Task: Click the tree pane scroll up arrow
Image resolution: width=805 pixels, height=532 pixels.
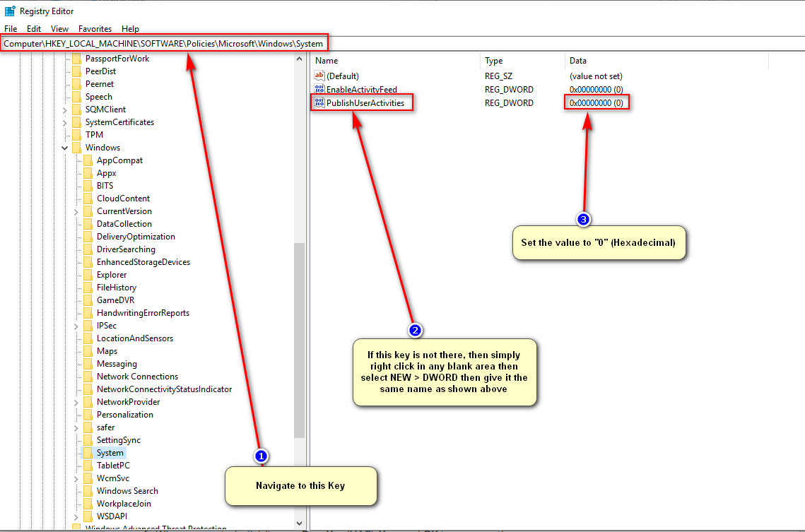Action: 299,59
